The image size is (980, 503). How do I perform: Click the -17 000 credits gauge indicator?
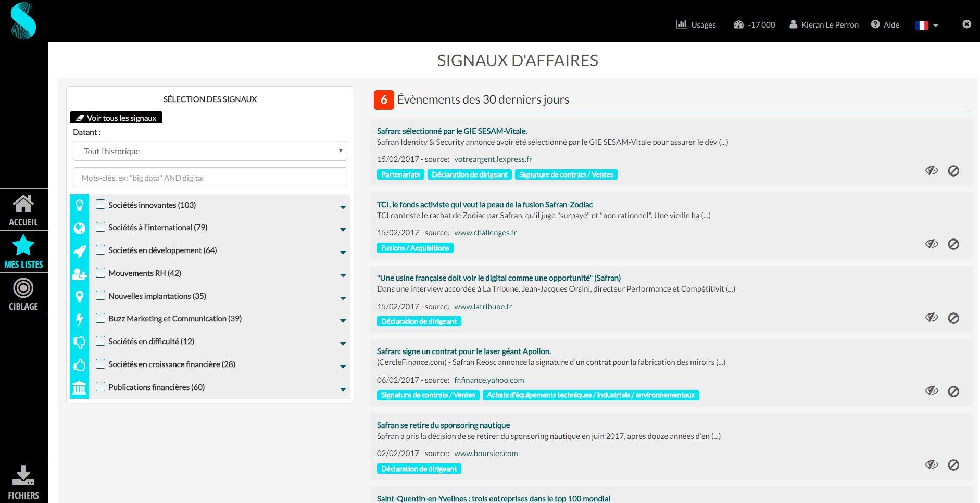[x=753, y=24]
